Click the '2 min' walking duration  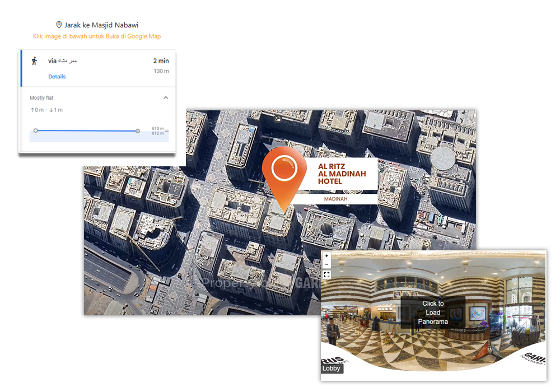[x=161, y=60]
